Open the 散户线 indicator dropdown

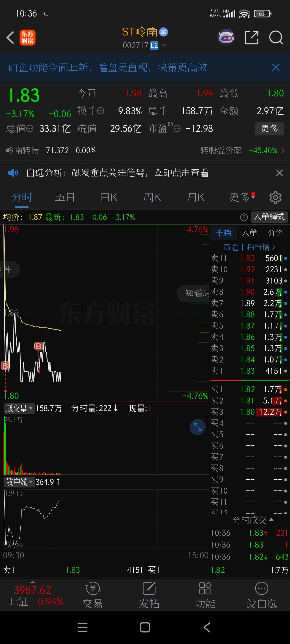pyautogui.click(x=19, y=482)
